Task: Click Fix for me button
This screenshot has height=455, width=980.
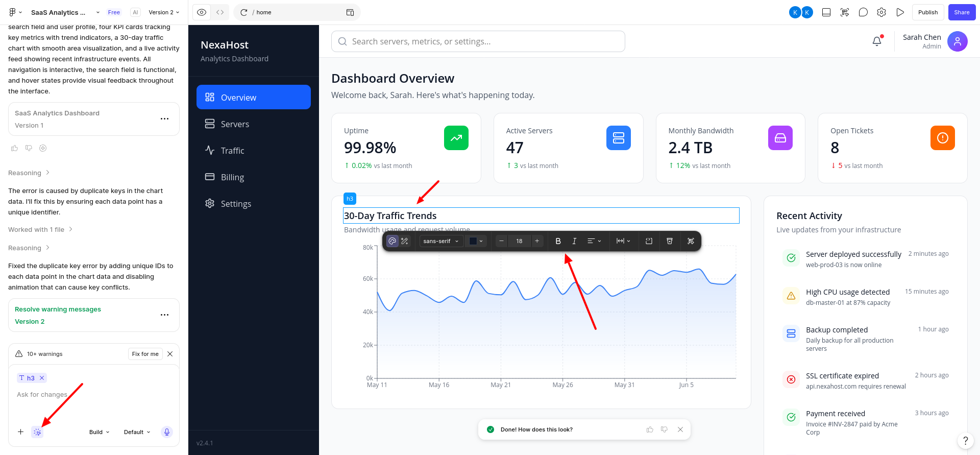Action: click(x=145, y=354)
